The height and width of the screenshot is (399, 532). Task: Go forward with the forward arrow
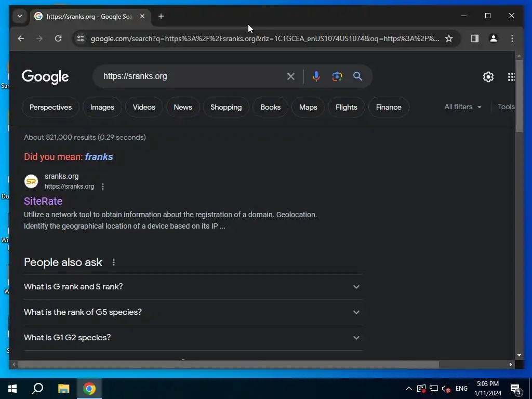[x=39, y=38]
